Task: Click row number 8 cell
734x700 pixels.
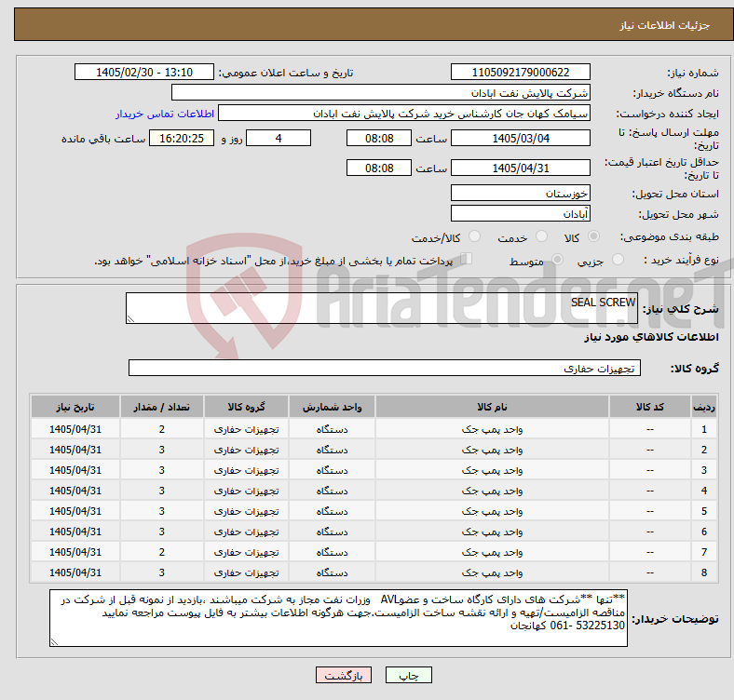Action: (x=703, y=572)
